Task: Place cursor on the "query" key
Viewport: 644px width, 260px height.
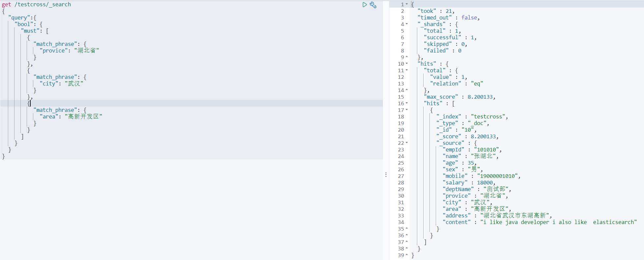Action: 19,17
